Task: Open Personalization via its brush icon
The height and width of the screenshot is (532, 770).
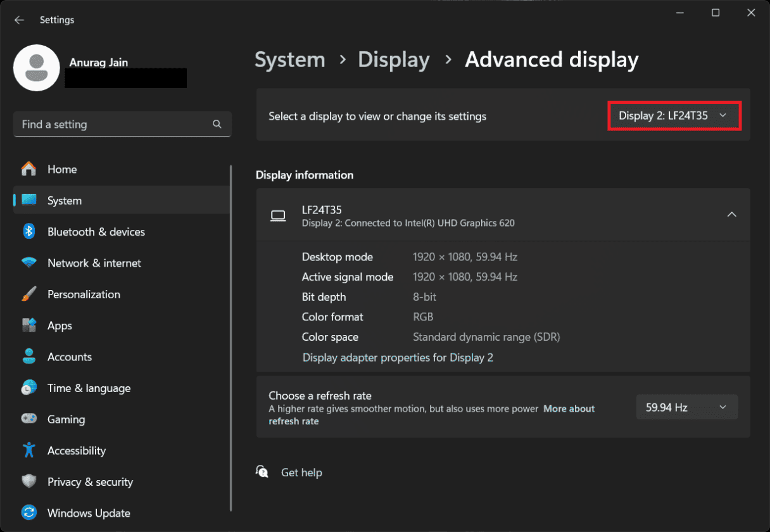Action: click(x=28, y=294)
